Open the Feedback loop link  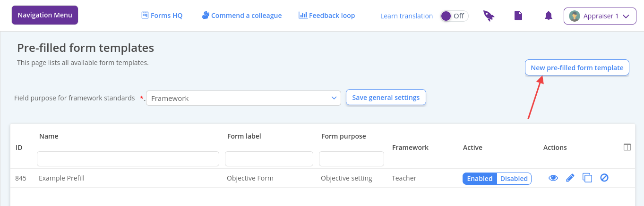327,16
